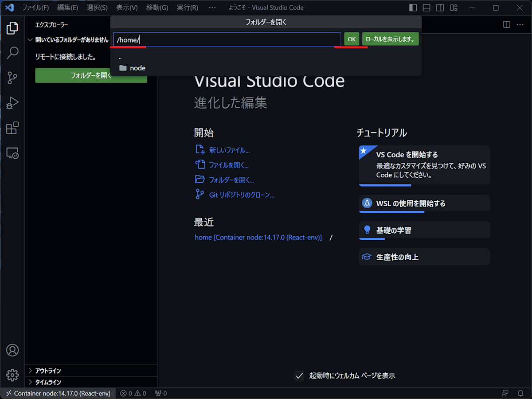Open the Source Control view
This screenshot has width=532, height=399.
click(12, 78)
